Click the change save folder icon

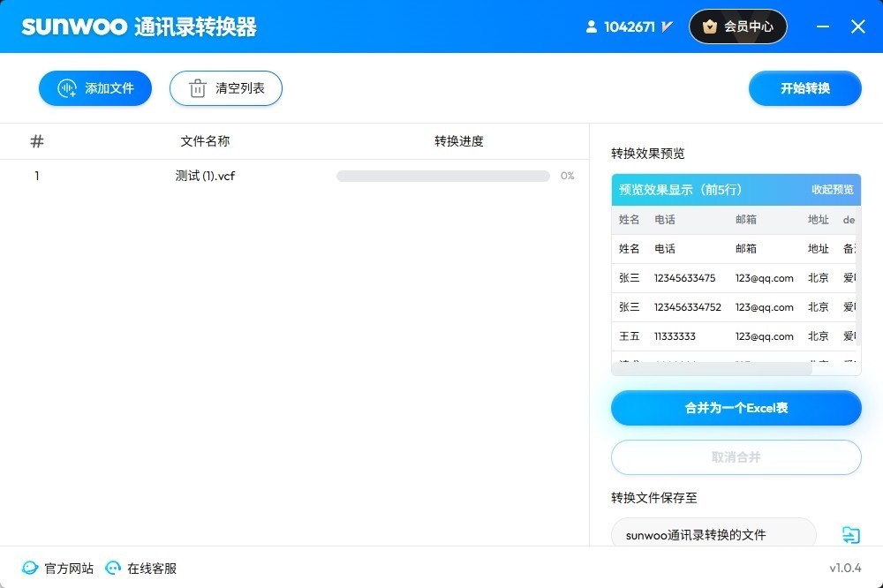point(850,534)
